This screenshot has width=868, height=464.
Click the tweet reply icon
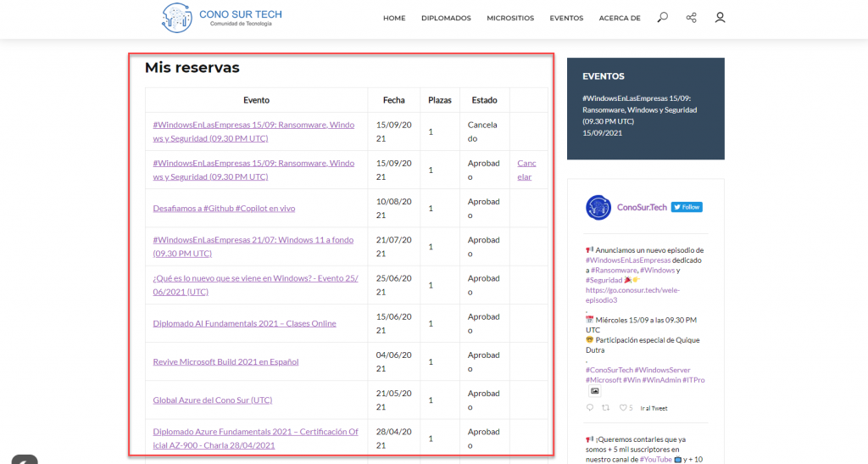click(590, 408)
